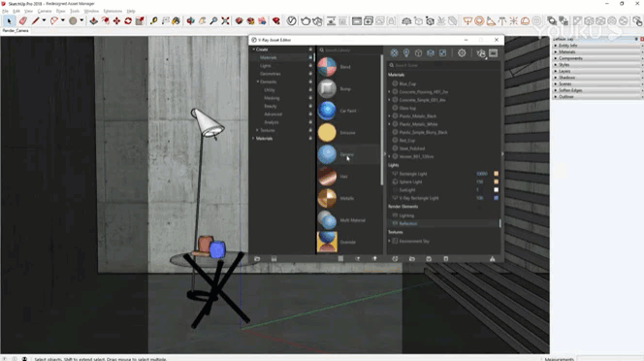
Task: Expand Plastic_Metallic_Black material
Action: 389,115
